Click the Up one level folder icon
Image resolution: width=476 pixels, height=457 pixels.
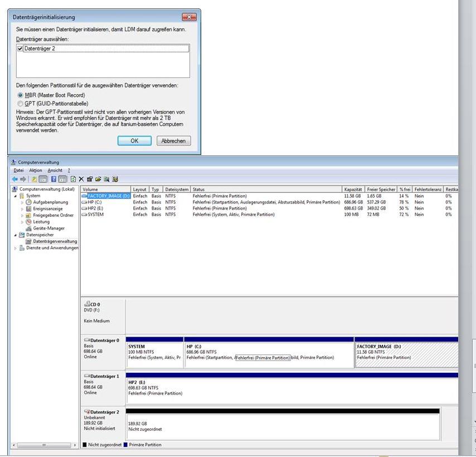(35, 179)
